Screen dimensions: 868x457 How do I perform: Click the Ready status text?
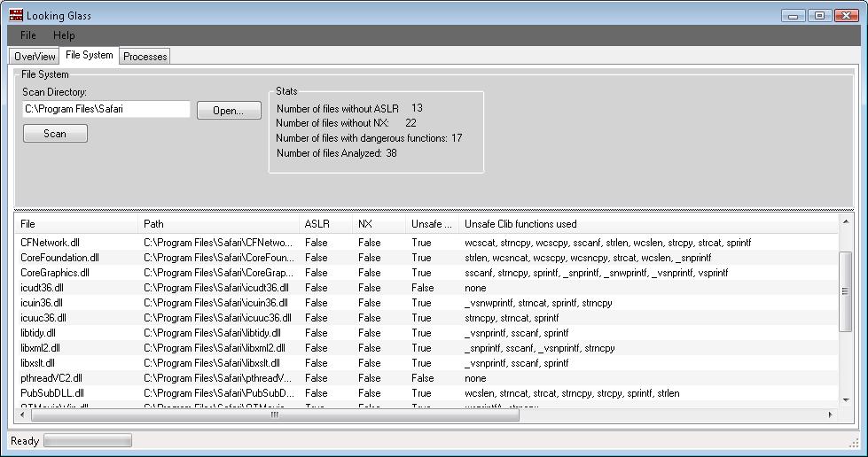click(25, 441)
